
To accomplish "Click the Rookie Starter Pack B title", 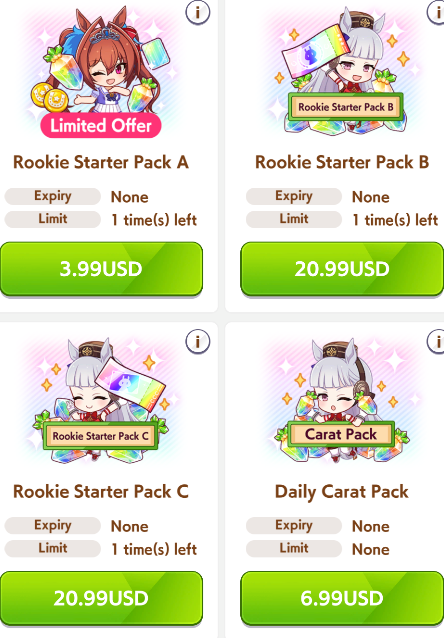I will click(x=342, y=162).
